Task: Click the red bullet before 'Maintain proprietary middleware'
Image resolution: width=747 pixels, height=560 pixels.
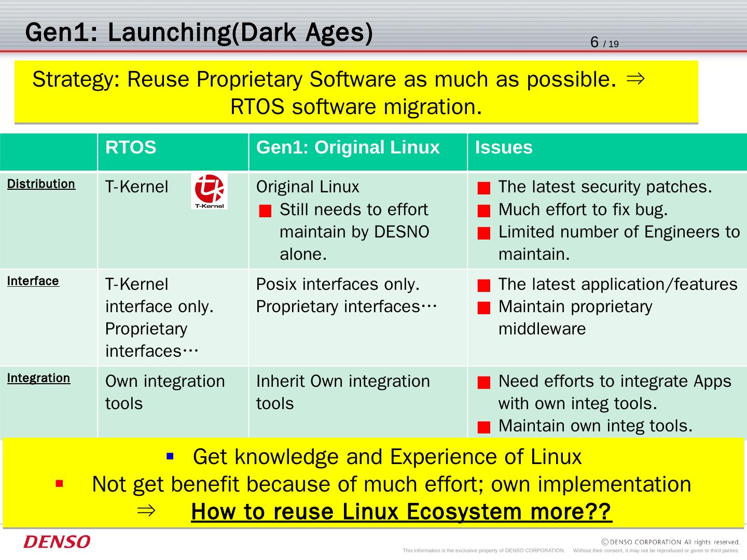Action: (x=483, y=308)
